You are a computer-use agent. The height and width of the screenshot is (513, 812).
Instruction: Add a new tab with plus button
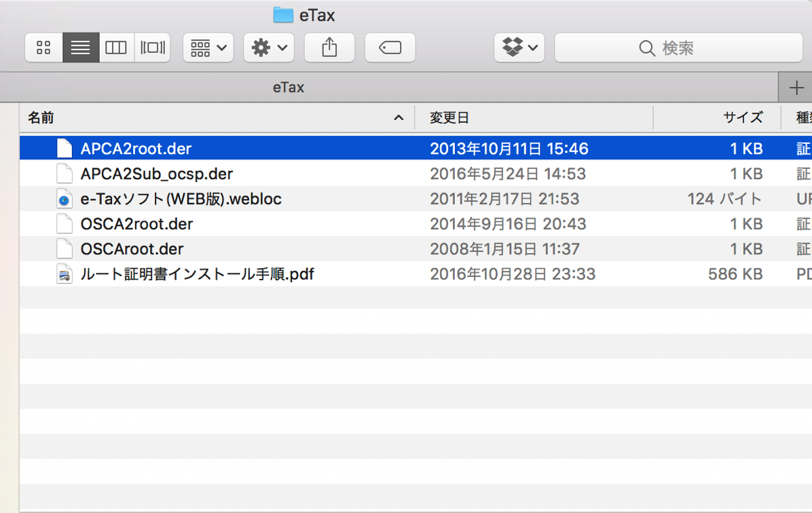(796, 88)
